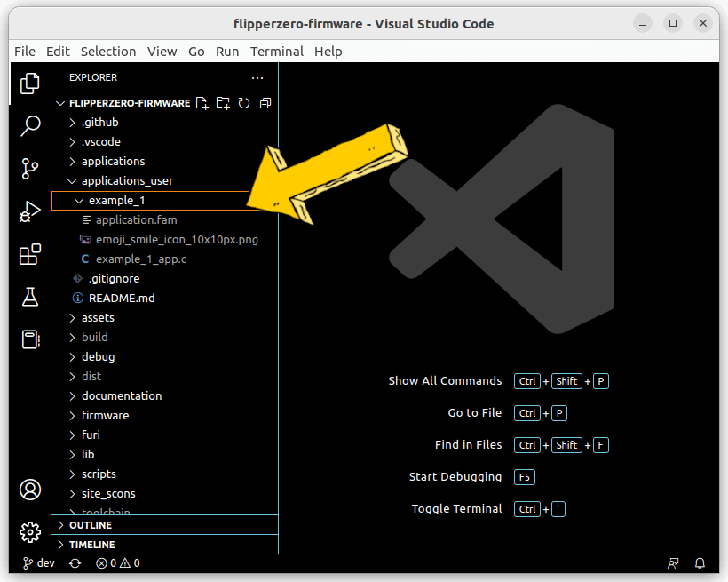
Task: Click the dev branch in status bar
Action: [x=39, y=563]
